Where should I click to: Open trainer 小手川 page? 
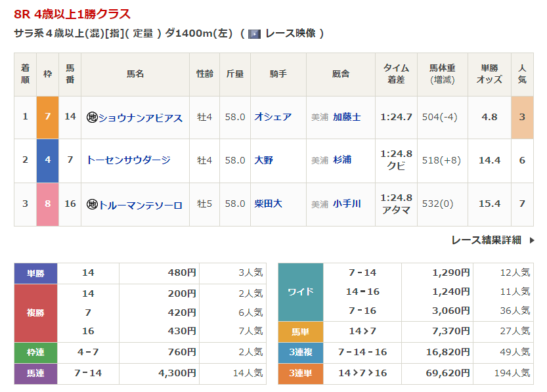click(x=347, y=204)
